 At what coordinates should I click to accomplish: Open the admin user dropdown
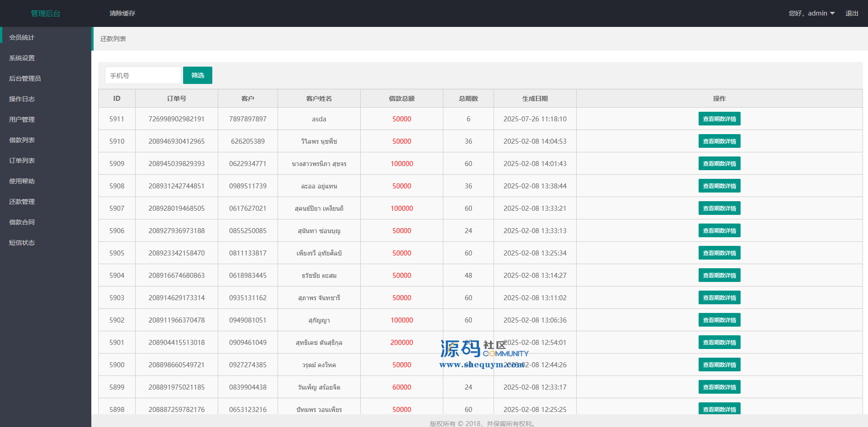(811, 13)
